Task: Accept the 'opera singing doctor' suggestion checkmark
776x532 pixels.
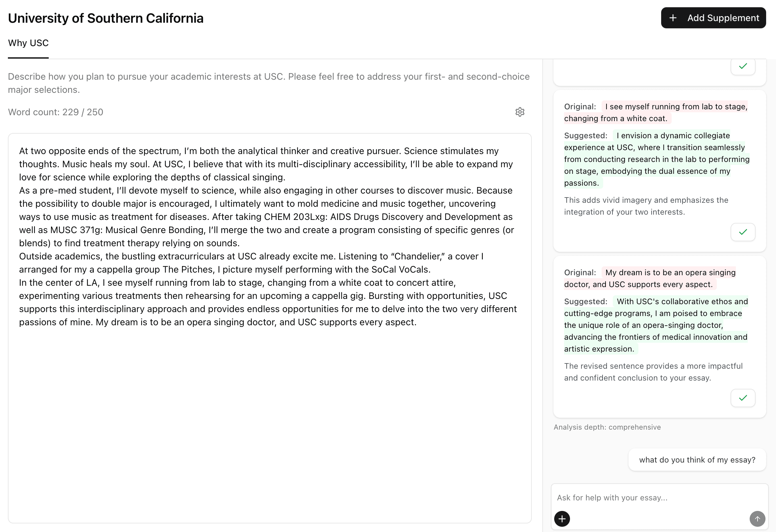Action: click(x=743, y=398)
